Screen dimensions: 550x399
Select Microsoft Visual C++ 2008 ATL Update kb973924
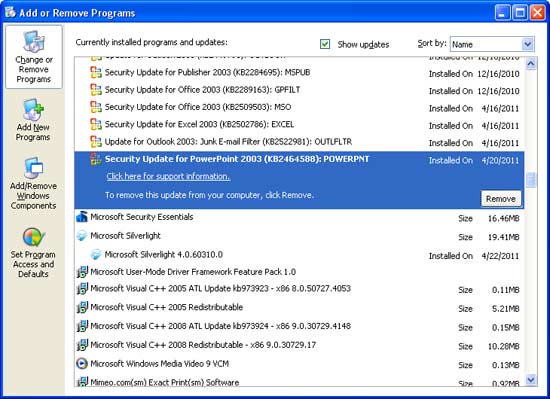click(x=221, y=326)
